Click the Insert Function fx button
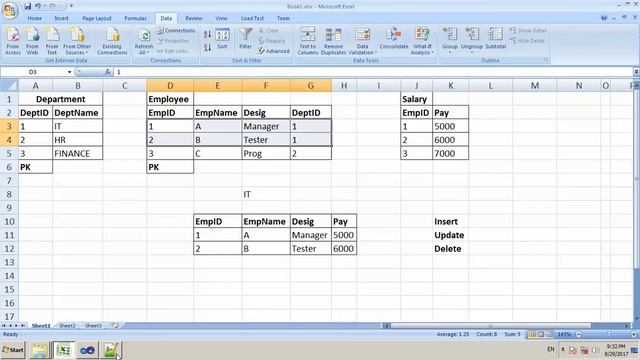 pyautogui.click(x=108, y=72)
